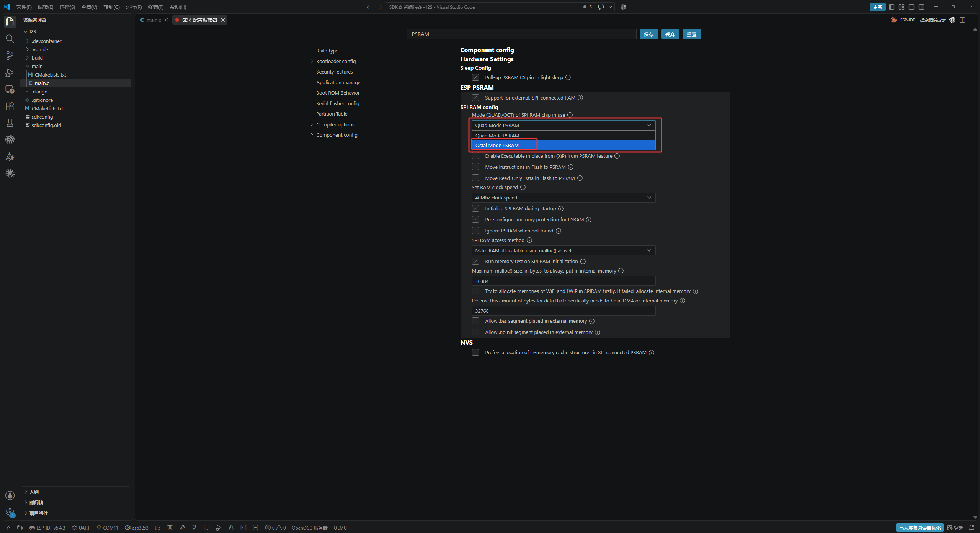Click the build project wrench icon

(x=182, y=528)
